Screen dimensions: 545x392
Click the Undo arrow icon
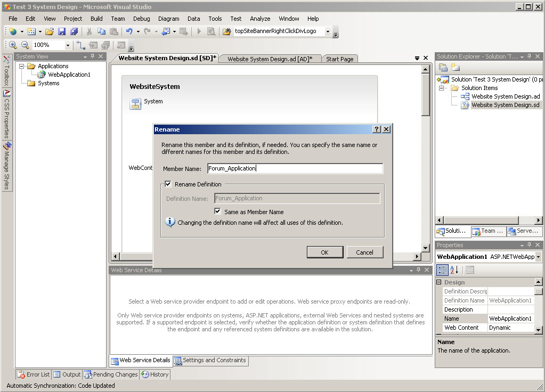click(129, 31)
